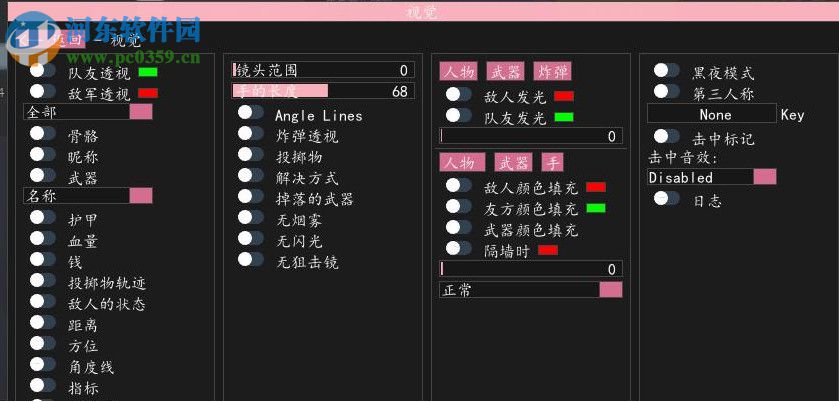Image resolution: width=839 pixels, height=402 pixels.
Task: Open the 全部 dropdown
Action: click(88, 112)
